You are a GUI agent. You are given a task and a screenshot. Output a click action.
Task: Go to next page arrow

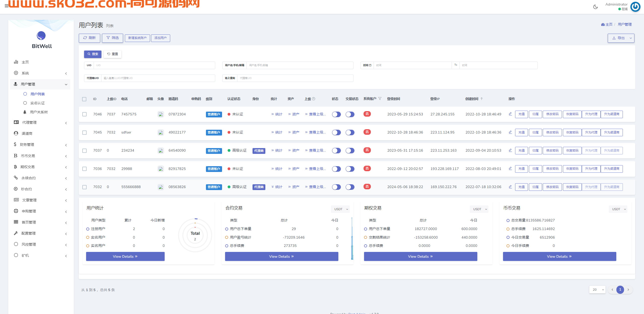tap(628, 290)
